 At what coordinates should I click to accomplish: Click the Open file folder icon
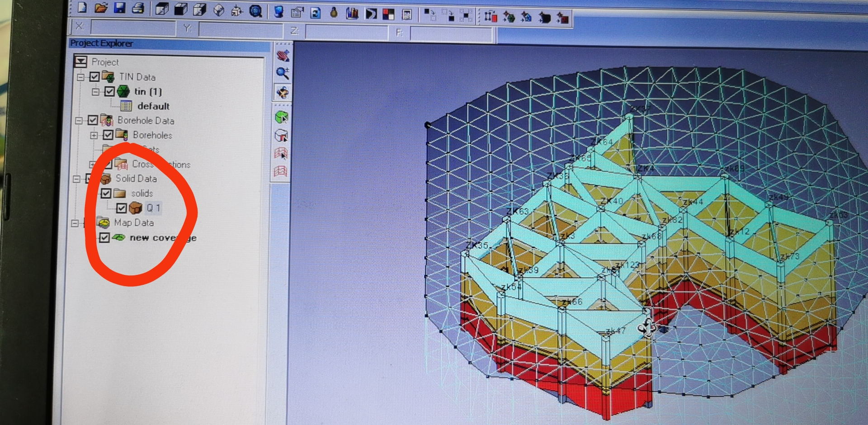coord(101,8)
